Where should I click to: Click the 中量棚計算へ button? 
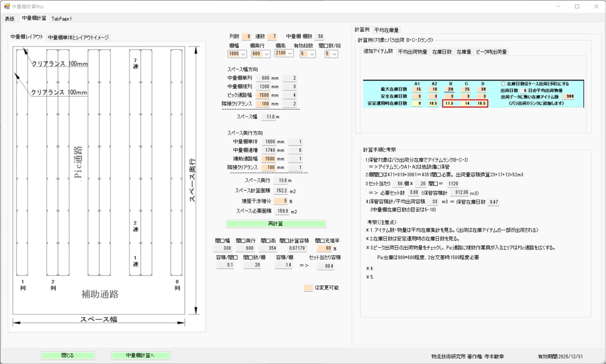coord(140,355)
